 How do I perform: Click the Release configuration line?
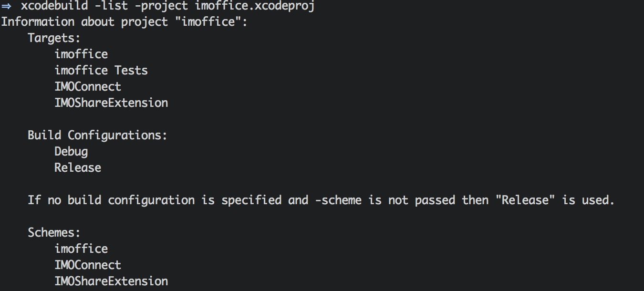click(x=78, y=167)
